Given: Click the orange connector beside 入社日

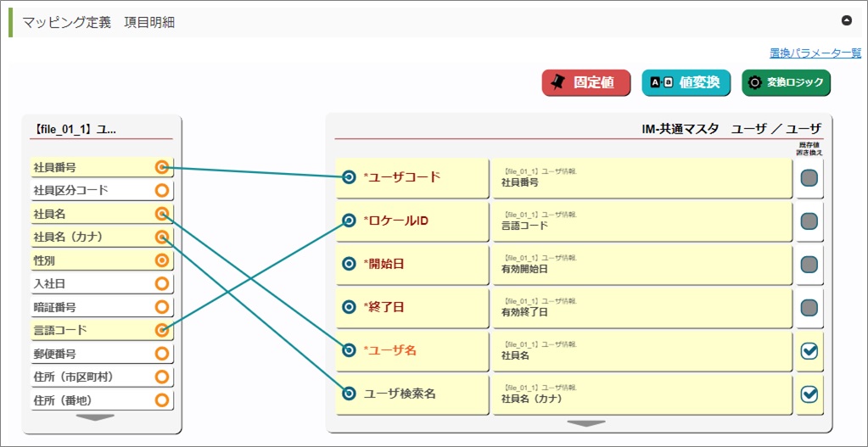Looking at the screenshot, I should coord(162,283).
